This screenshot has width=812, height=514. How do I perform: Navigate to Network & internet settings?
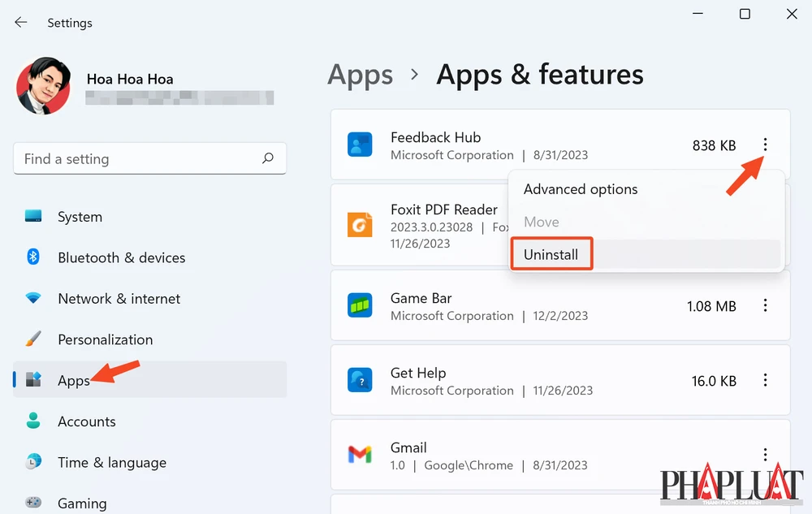119,299
